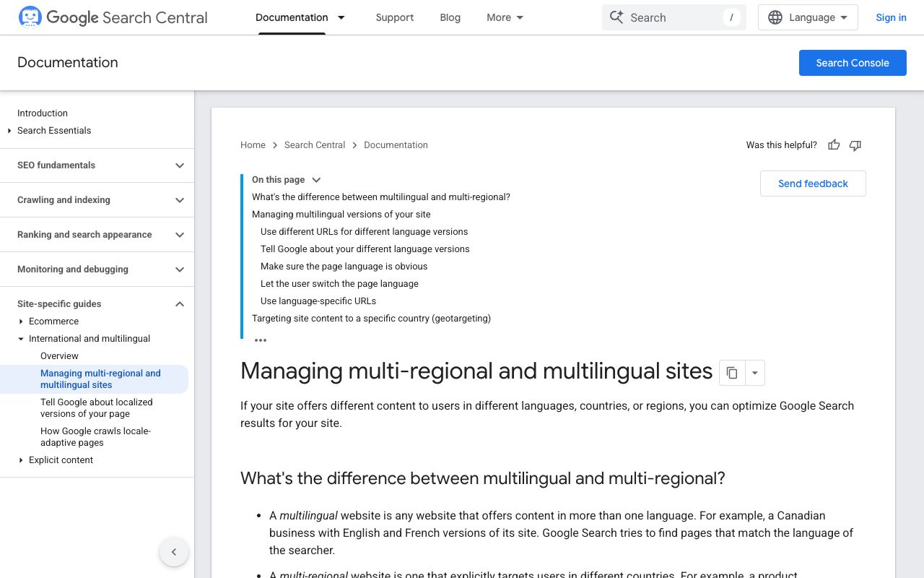Copy page using the copy icon
Image resolution: width=924 pixels, height=578 pixels.
click(732, 373)
